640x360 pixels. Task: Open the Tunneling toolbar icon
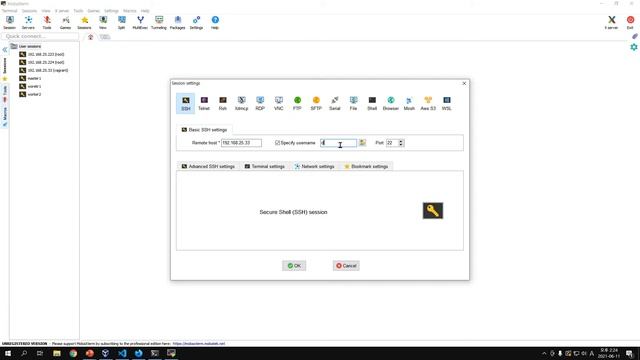(x=159, y=22)
